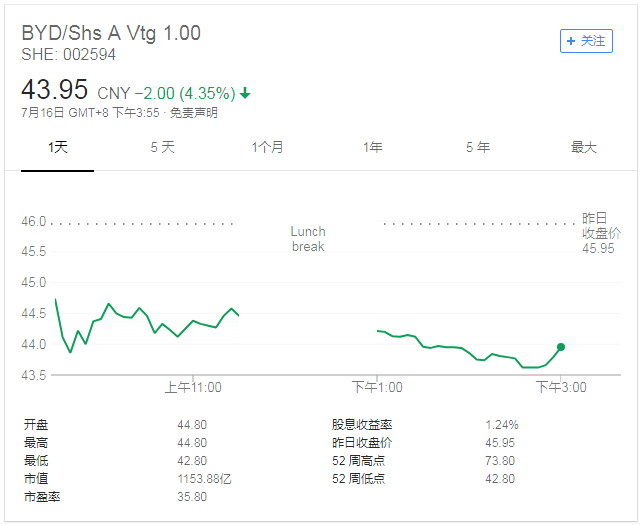Click the green endpoint dot on chart
The image size is (643, 525).
coord(561,347)
